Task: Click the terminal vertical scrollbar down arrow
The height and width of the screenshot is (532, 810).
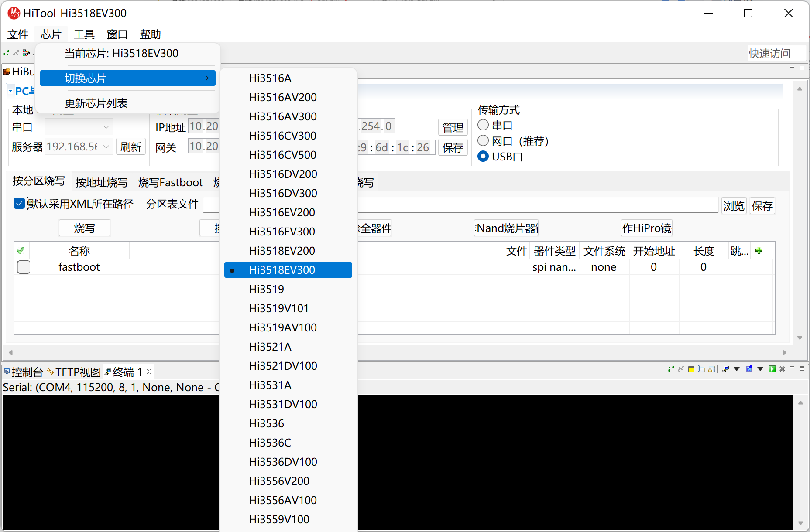Action: pyautogui.click(x=800, y=522)
